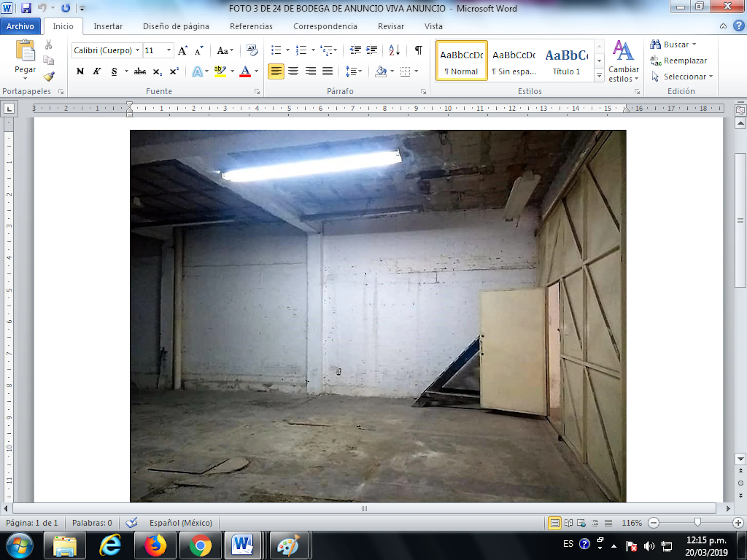Increase font size with grow font icon

[x=183, y=51]
